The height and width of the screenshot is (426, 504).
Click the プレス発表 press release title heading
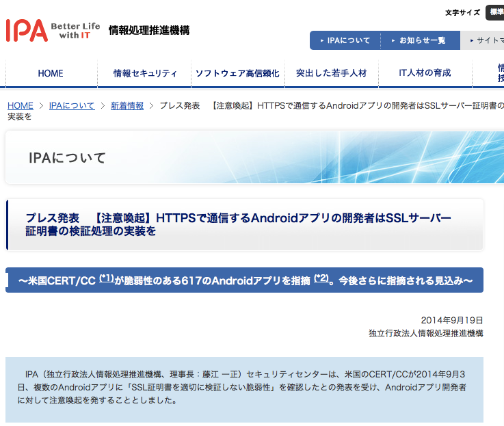pyautogui.click(x=238, y=224)
